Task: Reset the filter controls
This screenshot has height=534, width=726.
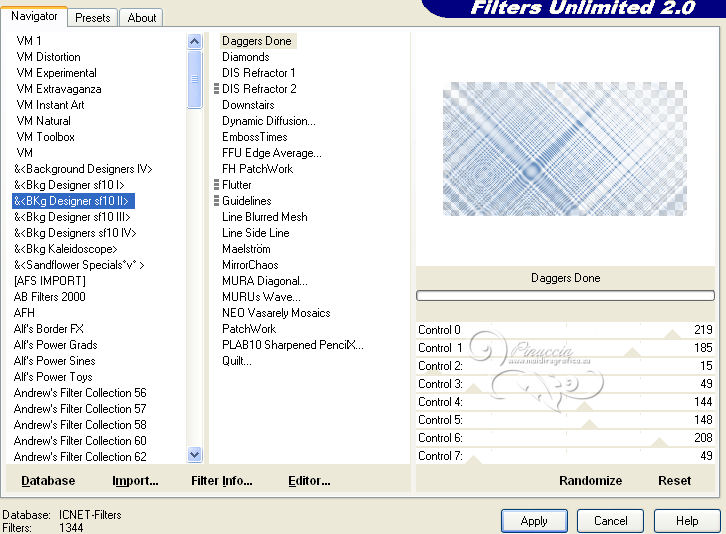Action: click(675, 481)
